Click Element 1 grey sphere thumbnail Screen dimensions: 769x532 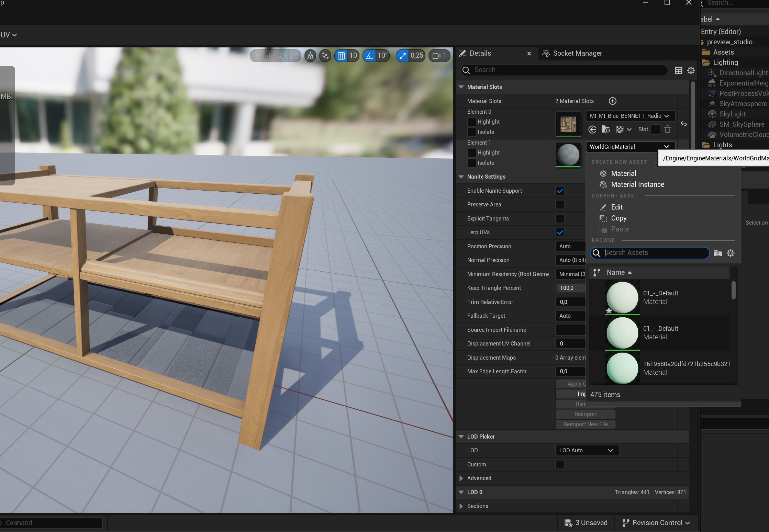coord(568,155)
